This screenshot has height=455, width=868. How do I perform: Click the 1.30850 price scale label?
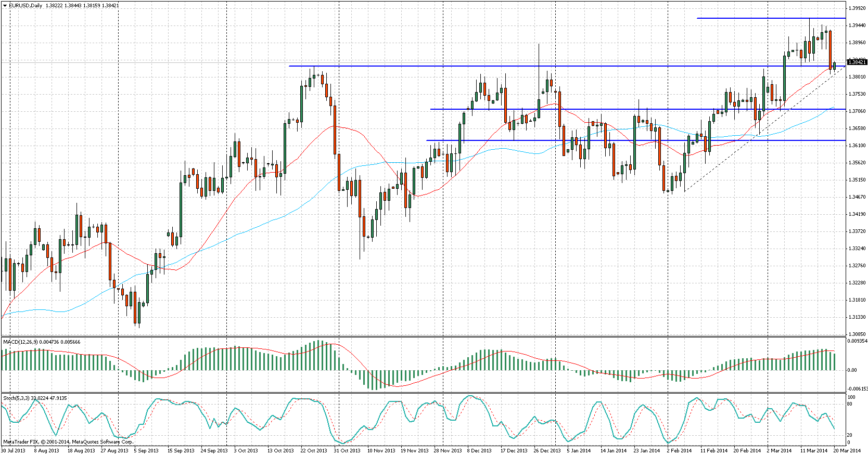[x=857, y=334]
